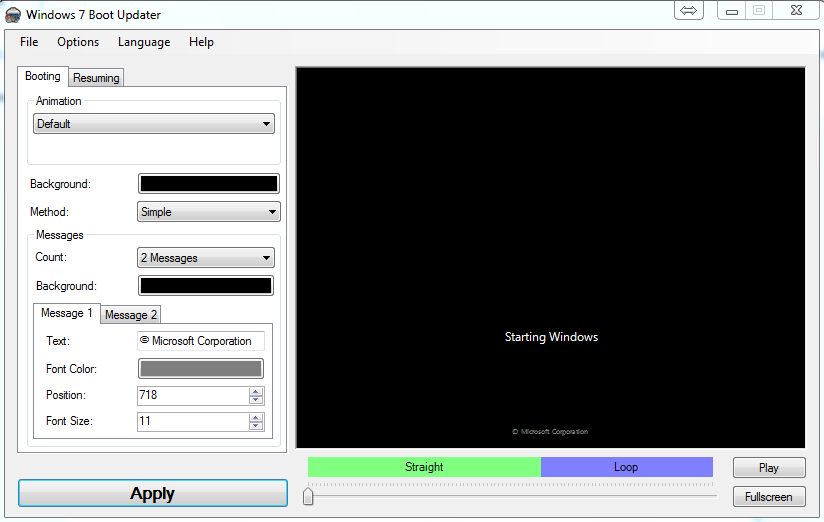Open the Options menu
This screenshot has height=522, width=824.
point(78,42)
